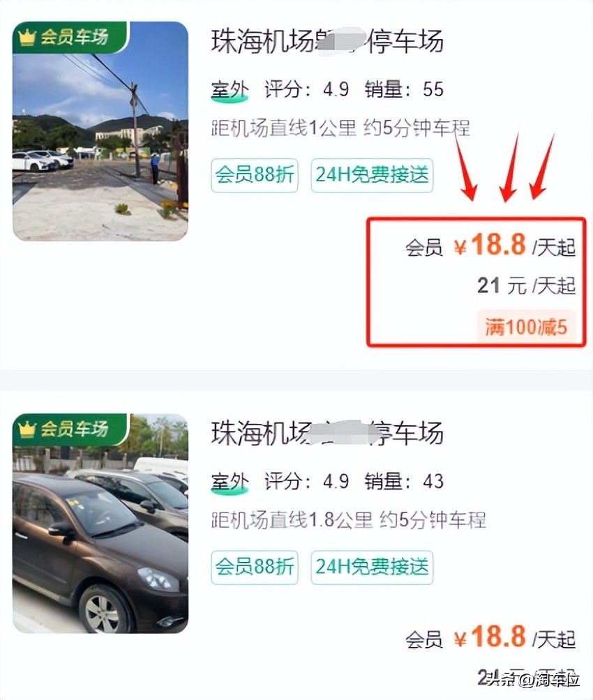Click crown icon on second 会员车场 badge
Viewport: 593px width, 700px height.
[x=27, y=429]
